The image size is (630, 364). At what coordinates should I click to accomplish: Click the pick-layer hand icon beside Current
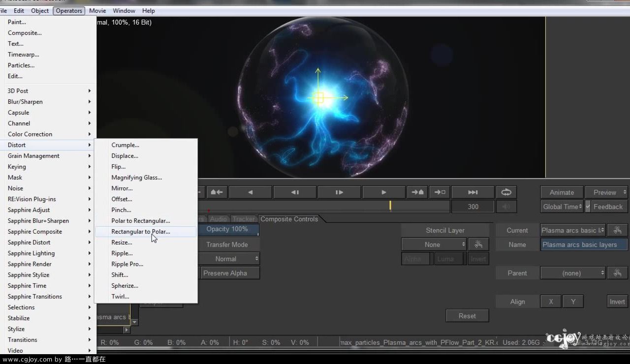617,230
